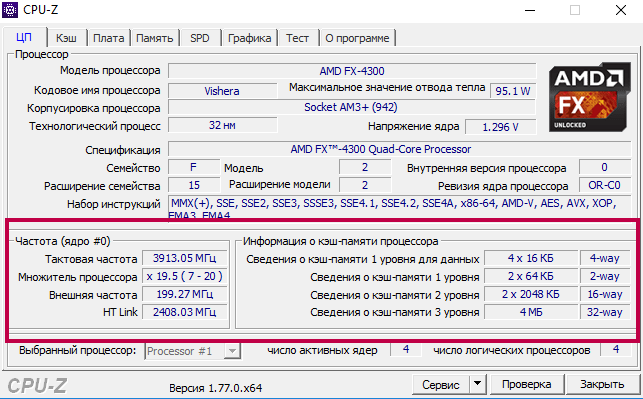Click the Закрыть button
The image size is (643, 399).
[x=602, y=384]
